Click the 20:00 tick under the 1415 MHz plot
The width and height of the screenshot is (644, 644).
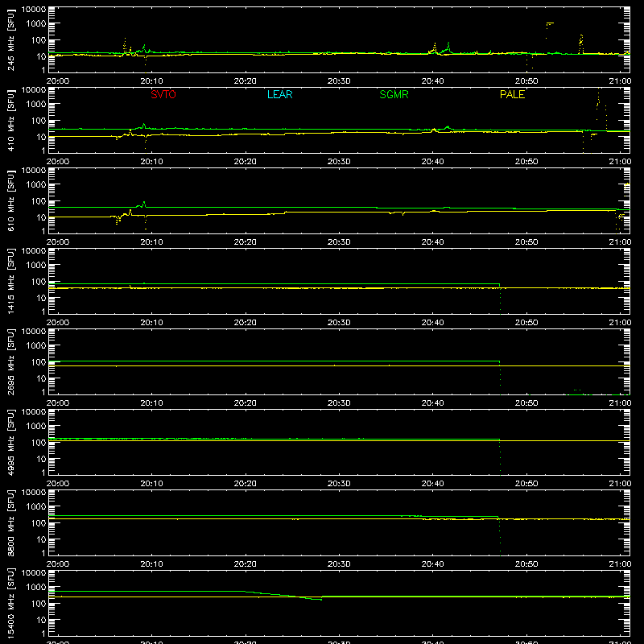57,323
